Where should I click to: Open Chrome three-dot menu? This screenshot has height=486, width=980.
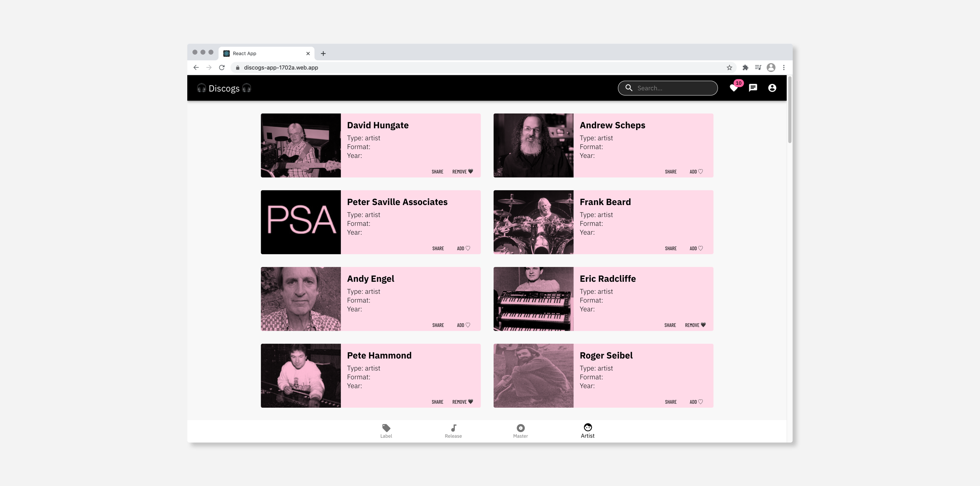(784, 67)
